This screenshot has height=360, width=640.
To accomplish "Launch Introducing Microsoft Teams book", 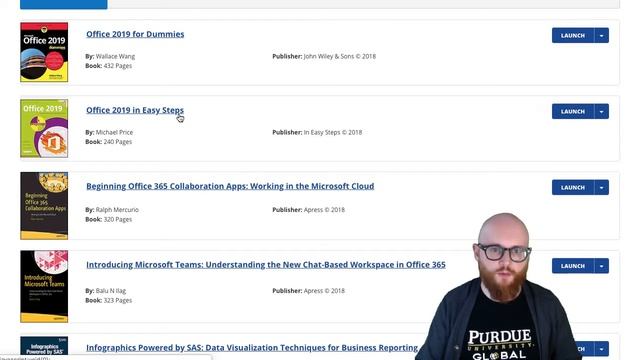I will (573, 266).
